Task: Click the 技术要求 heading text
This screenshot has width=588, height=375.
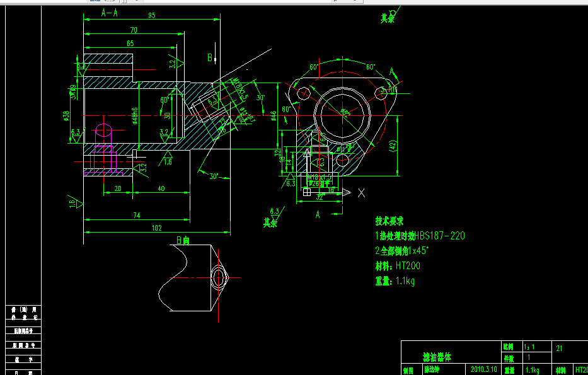Action: coord(391,221)
